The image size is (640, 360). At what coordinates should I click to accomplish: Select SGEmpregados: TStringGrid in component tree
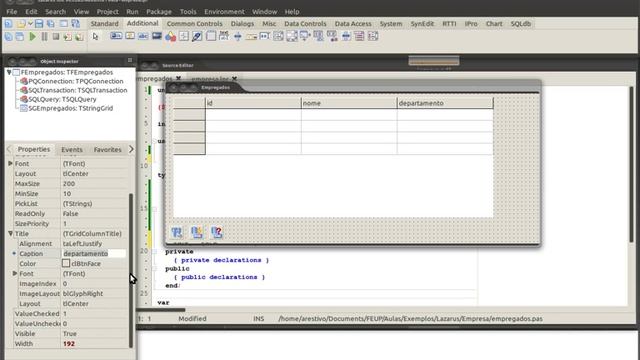coord(70,108)
